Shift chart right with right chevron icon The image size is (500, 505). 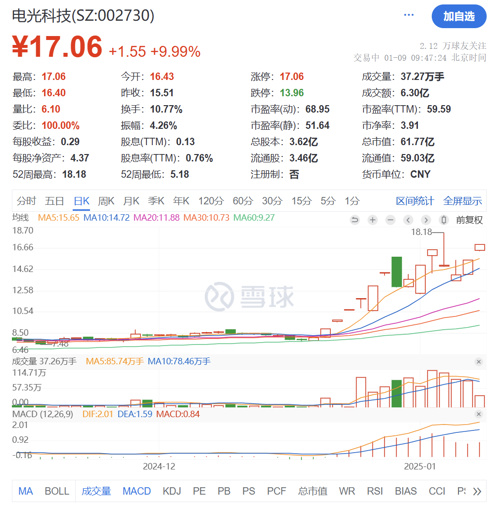pyautogui.click(x=426, y=220)
